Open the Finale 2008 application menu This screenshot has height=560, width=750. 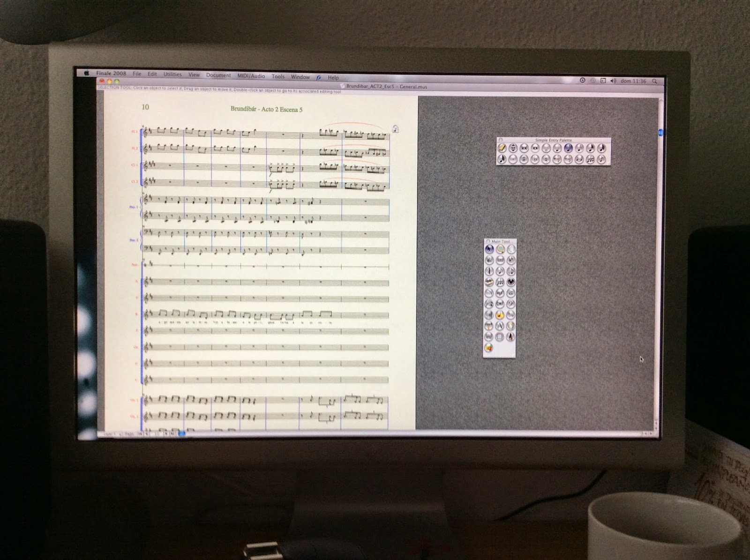coord(111,74)
